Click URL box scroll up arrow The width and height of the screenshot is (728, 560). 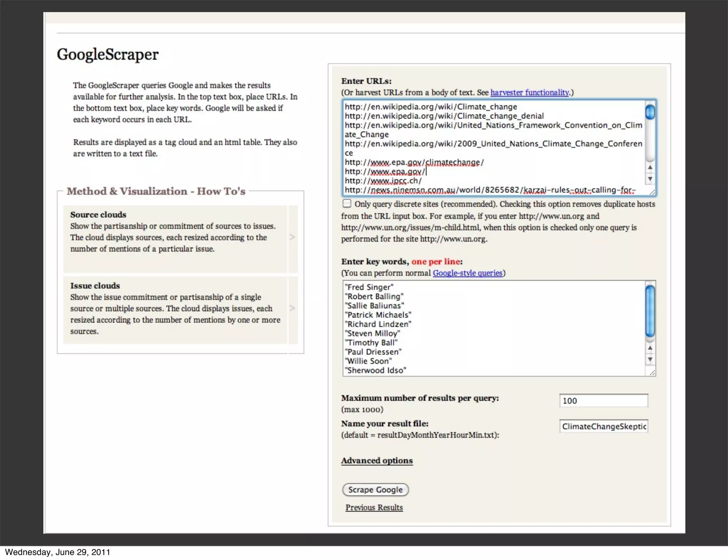pyautogui.click(x=650, y=167)
